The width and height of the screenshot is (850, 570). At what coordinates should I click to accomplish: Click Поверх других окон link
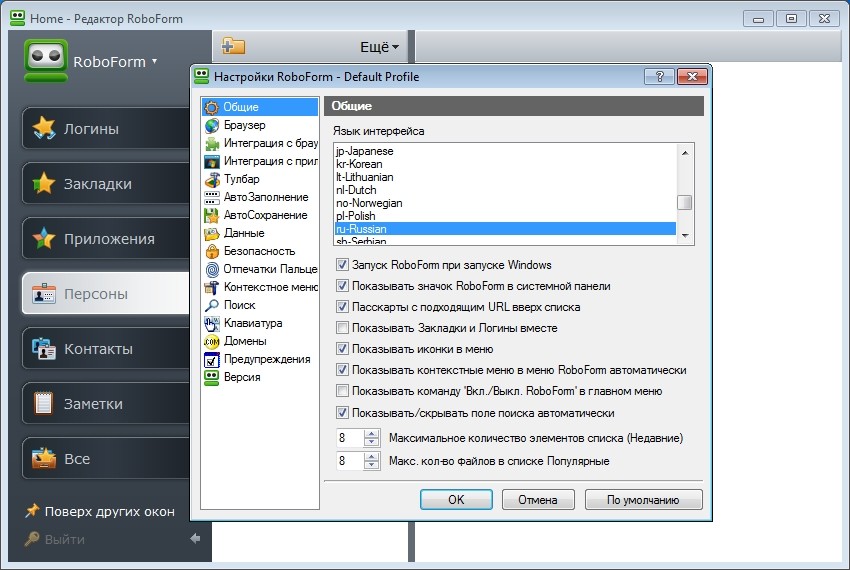coord(110,511)
